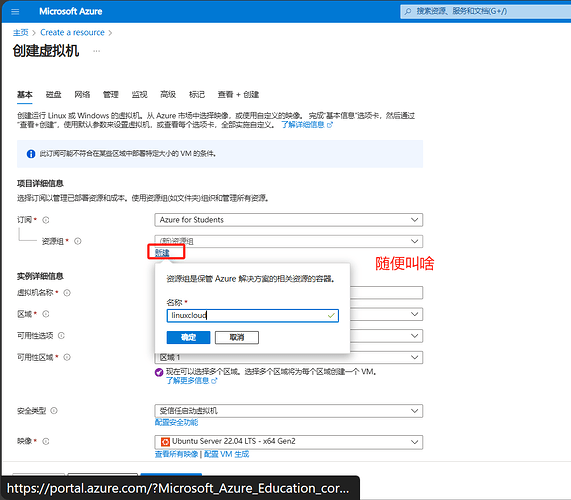571x500 pixels.
Task: Switch to the 管理 tab
Action: click(x=111, y=95)
